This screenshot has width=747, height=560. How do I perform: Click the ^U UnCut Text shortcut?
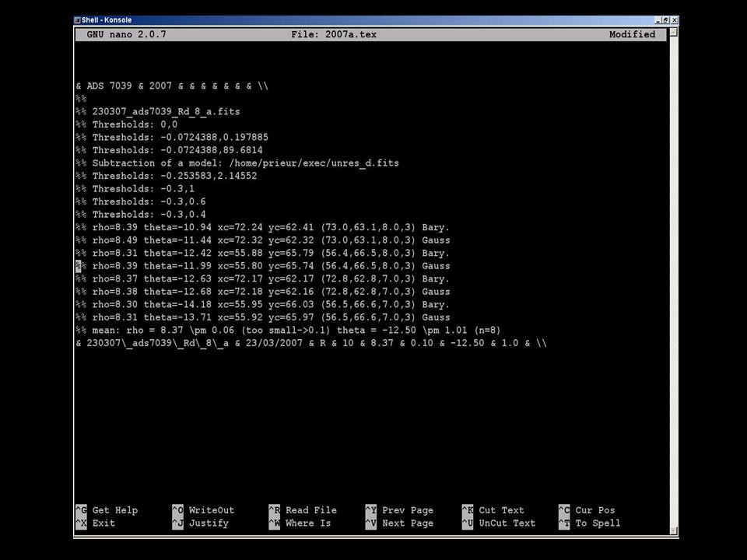tap(499, 523)
